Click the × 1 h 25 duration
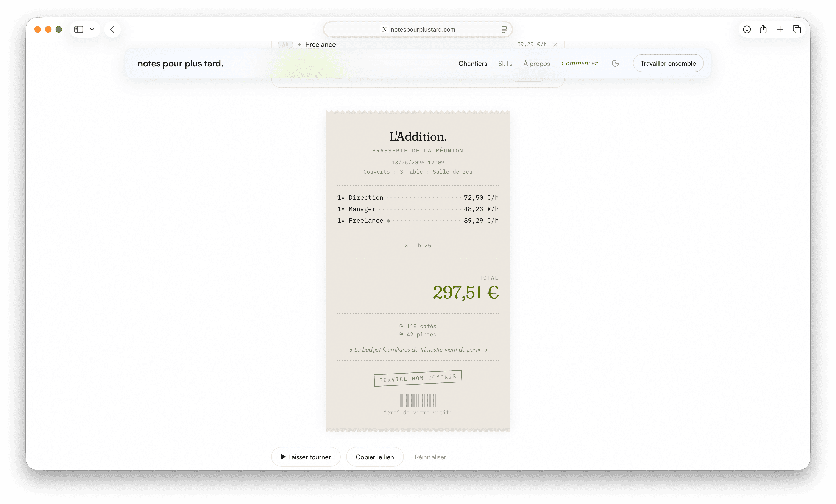 pyautogui.click(x=418, y=246)
